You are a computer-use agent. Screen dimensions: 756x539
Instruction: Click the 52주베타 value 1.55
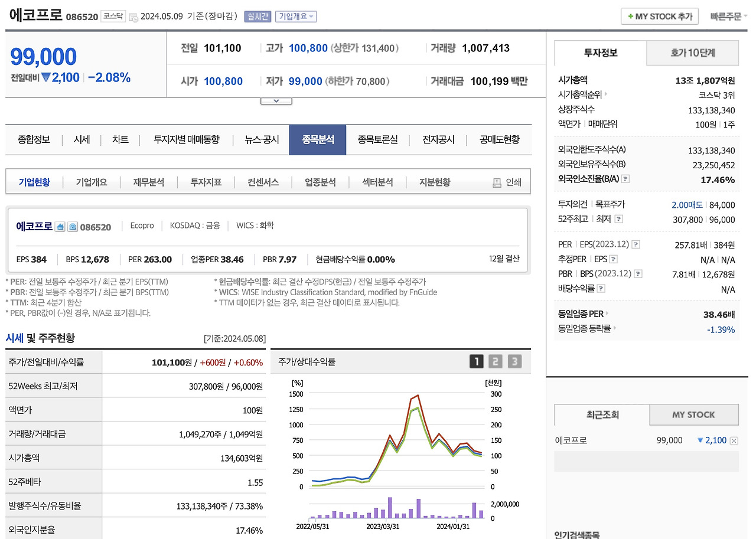coord(255,482)
